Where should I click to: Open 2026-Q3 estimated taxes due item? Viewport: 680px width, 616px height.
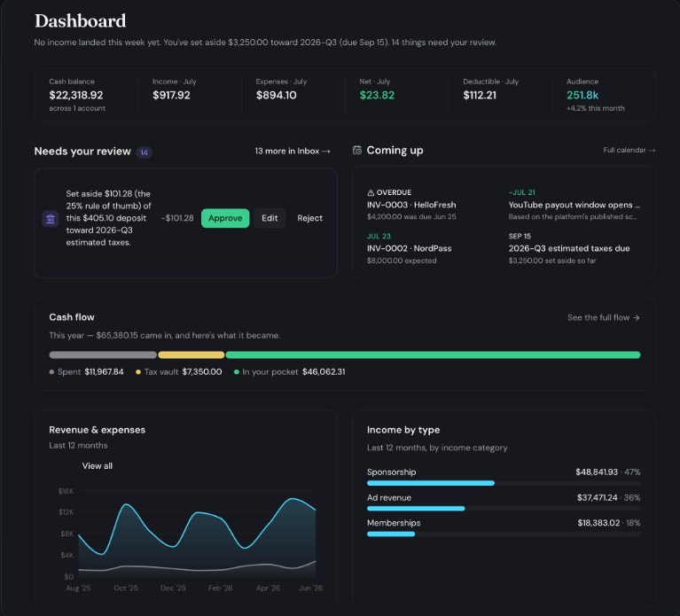pos(569,248)
